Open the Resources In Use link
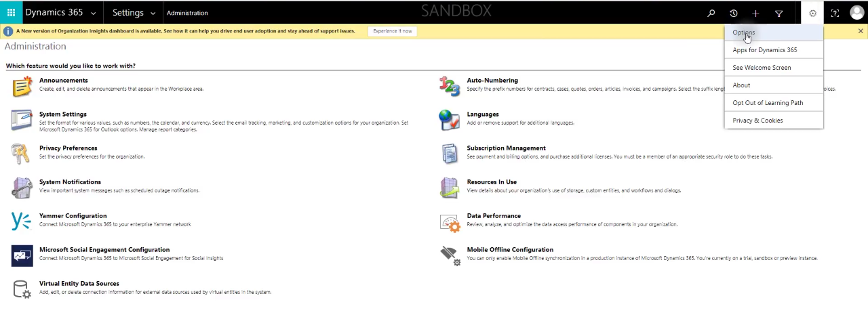This screenshot has height=317, width=868. click(492, 182)
